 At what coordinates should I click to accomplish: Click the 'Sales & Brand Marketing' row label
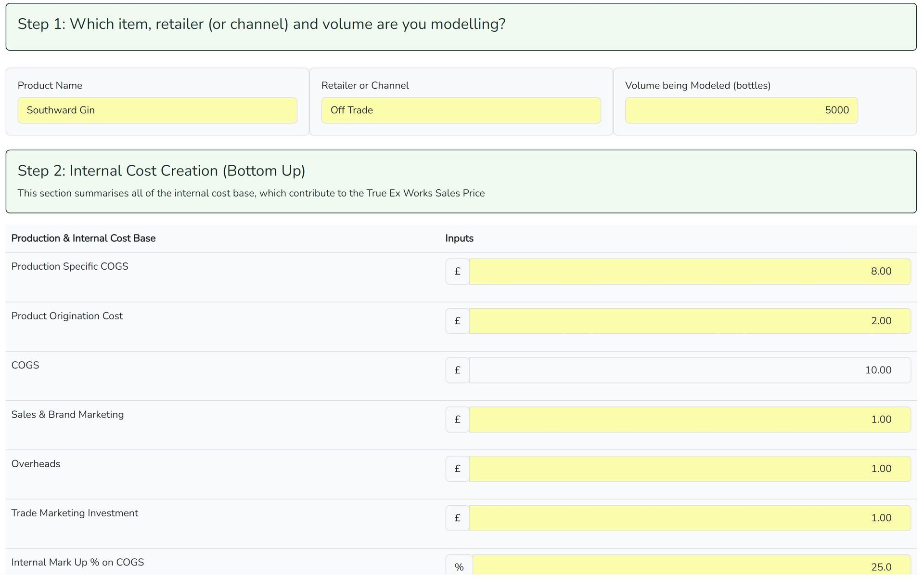(x=67, y=415)
